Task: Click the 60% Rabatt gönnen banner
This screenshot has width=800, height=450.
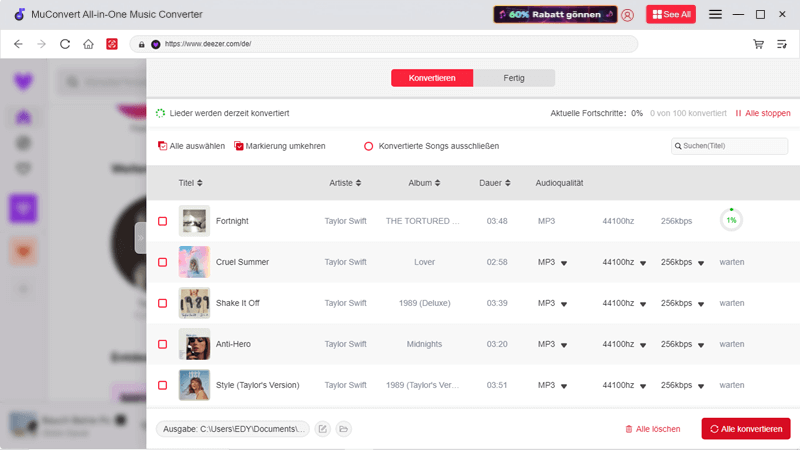Action: pyautogui.click(x=555, y=14)
